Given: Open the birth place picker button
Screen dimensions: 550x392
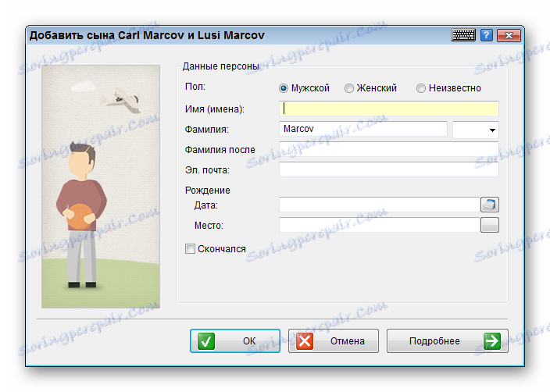Looking at the screenshot, I should point(489,225).
